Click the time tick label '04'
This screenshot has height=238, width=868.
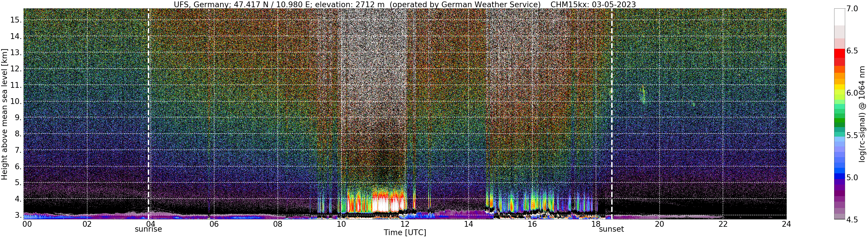pyautogui.click(x=150, y=224)
